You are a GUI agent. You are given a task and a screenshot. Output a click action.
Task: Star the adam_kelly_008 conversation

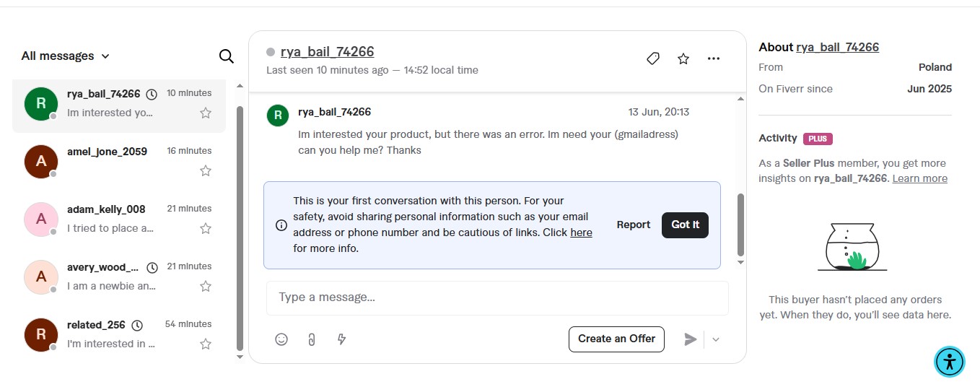click(206, 229)
